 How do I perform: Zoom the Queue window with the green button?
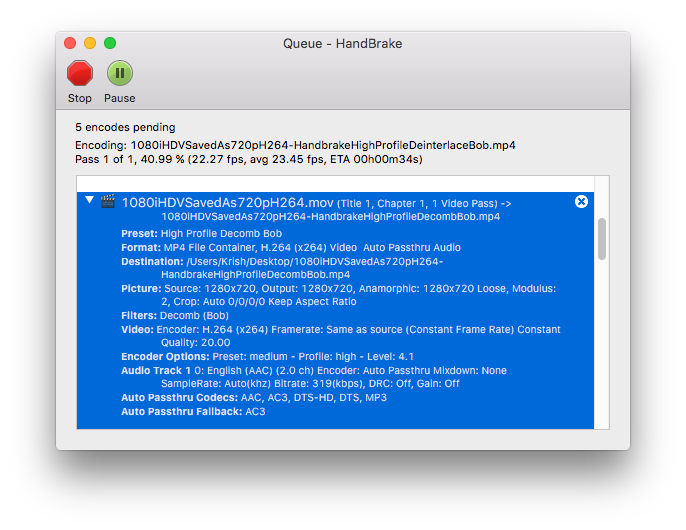point(110,43)
